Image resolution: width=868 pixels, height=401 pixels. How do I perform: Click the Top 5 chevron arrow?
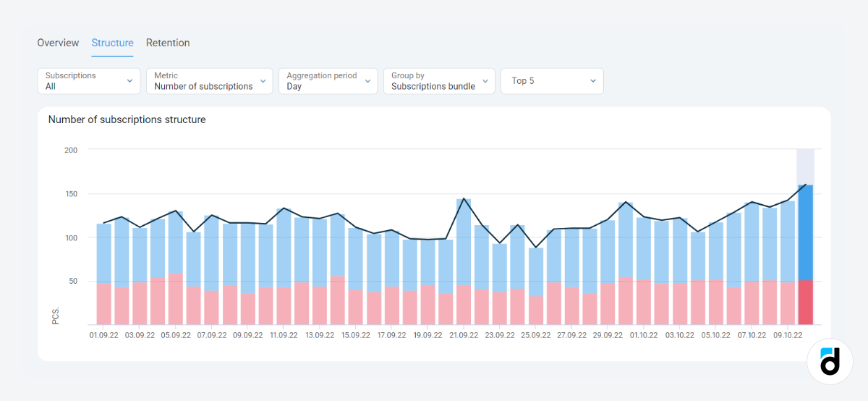click(x=592, y=81)
